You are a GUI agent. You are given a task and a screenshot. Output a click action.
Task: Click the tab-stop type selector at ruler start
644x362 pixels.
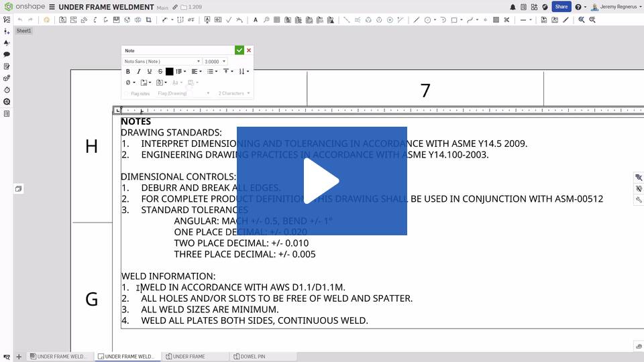[x=117, y=111]
